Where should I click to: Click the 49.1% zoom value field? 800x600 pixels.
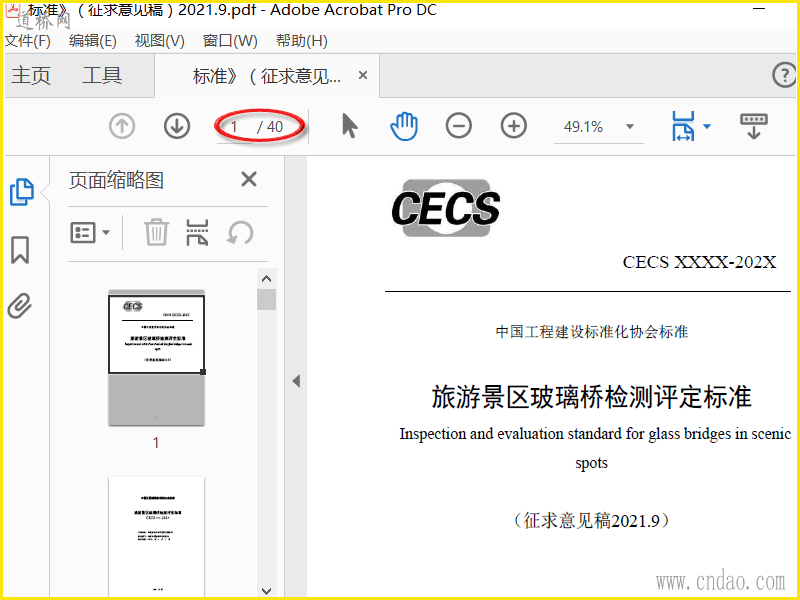point(584,127)
